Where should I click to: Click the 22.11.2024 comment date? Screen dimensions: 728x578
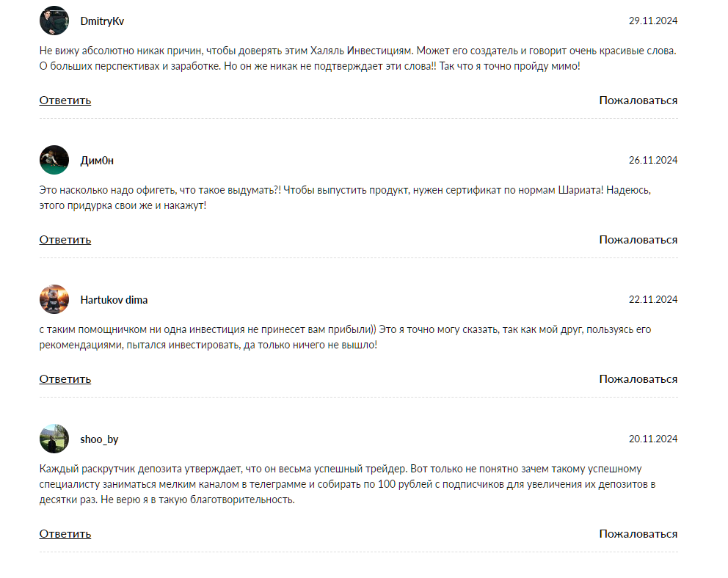pos(653,300)
